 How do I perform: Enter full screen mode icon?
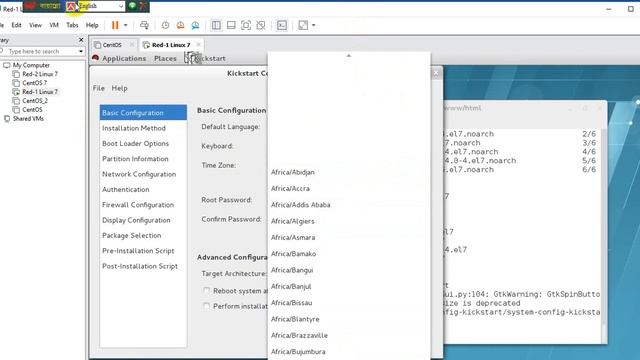pyautogui.click(x=246, y=25)
